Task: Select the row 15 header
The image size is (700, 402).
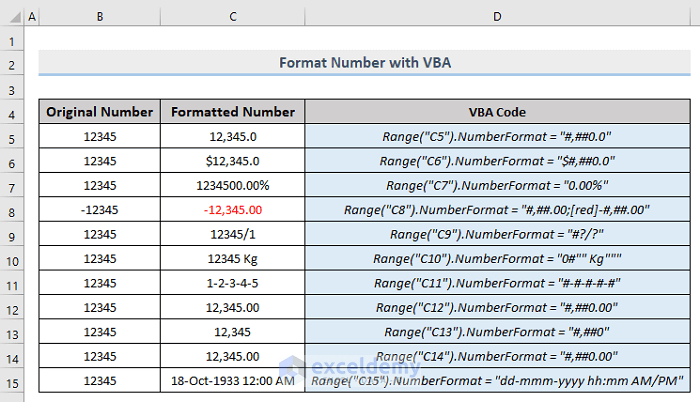Action: 12,381
